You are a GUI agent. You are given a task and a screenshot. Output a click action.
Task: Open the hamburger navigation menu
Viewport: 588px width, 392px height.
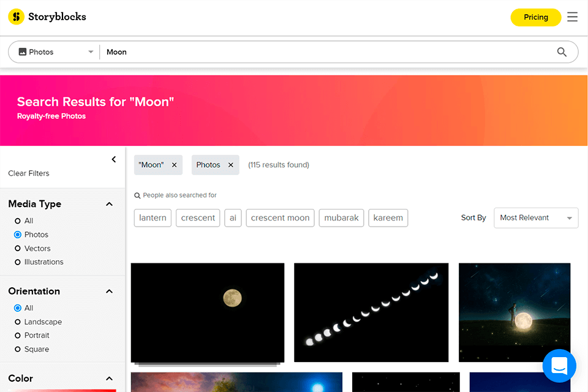coord(572,17)
